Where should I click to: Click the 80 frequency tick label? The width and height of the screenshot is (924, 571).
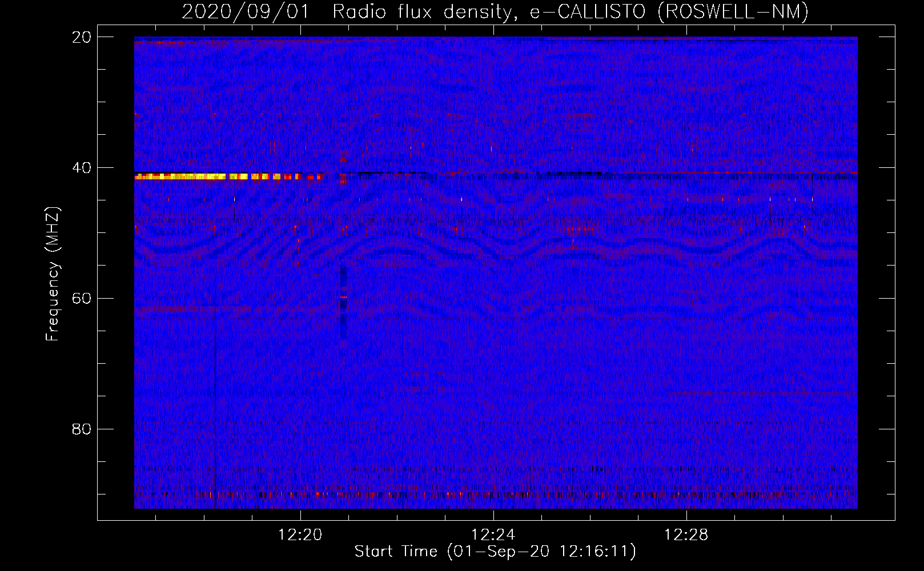[x=82, y=429]
